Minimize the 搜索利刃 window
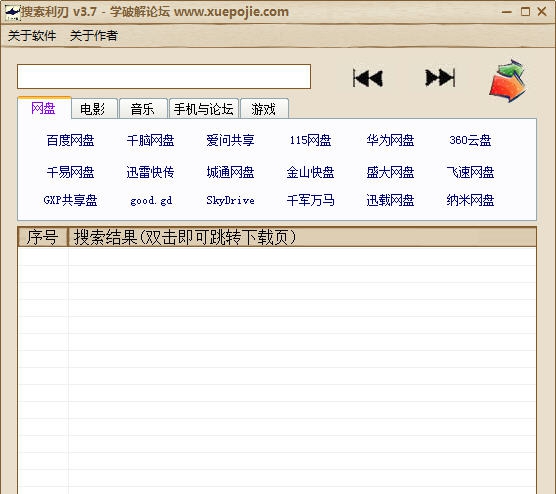Screen dimensions: 556x494 (507, 12)
